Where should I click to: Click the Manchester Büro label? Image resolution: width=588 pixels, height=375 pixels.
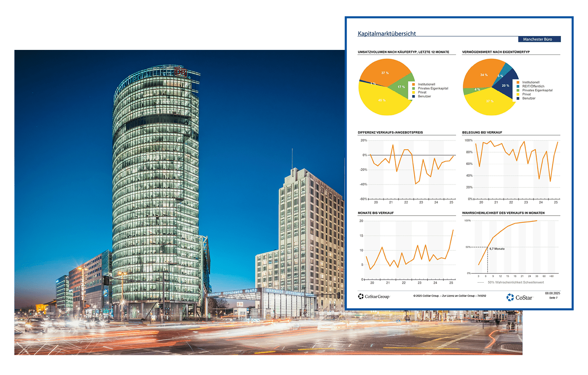(x=537, y=39)
